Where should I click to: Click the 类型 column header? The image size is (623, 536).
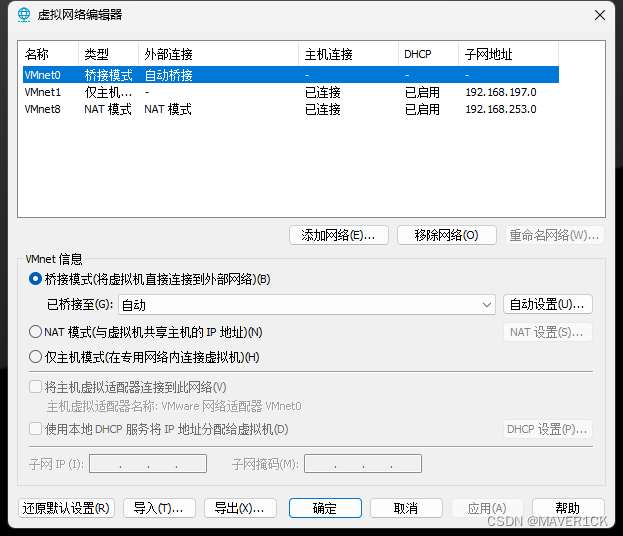pos(108,54)
